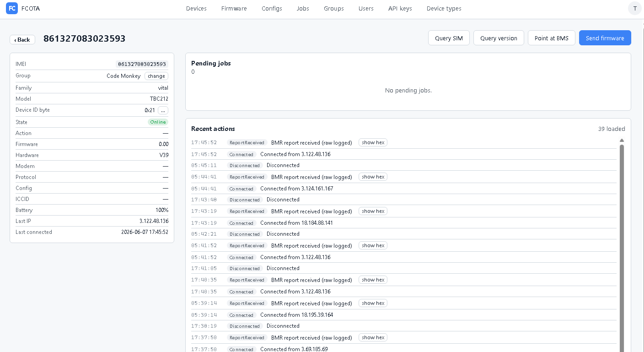Click 05:41:52 Connected from 3.122.48.136 row
Screen dimensions: 644x352
tap(404, 257)
